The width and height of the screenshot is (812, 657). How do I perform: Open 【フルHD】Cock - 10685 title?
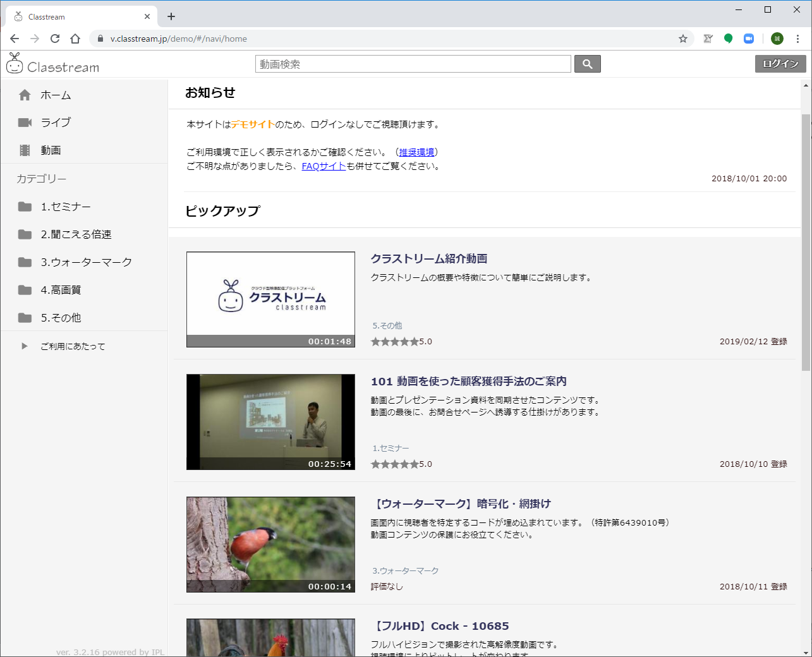click(439, 626)
